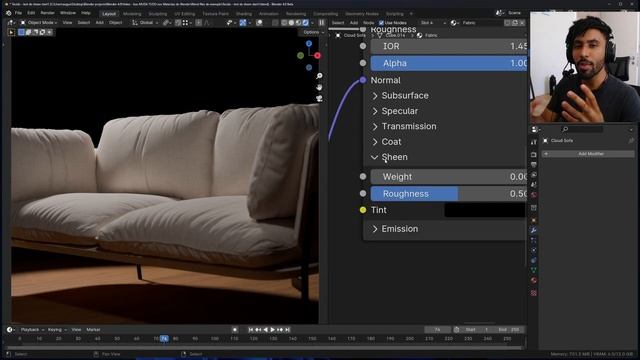The image size is (640, 360).
Task: Toggle the camera view icon
Action: 319,98
